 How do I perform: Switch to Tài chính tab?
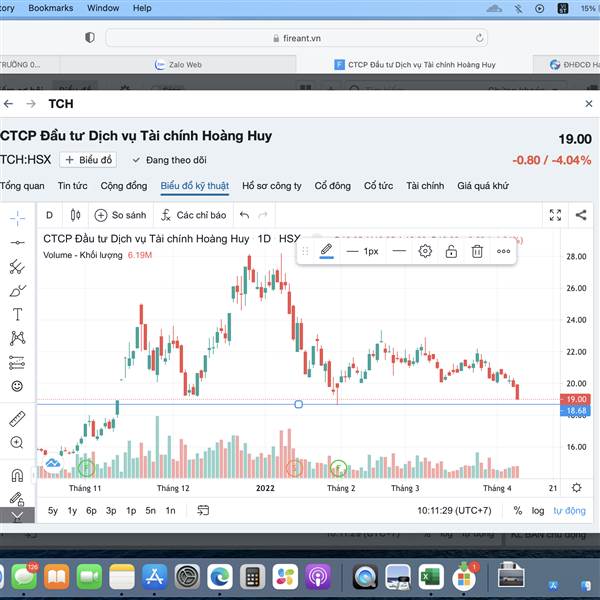click(x=425, y=186)
